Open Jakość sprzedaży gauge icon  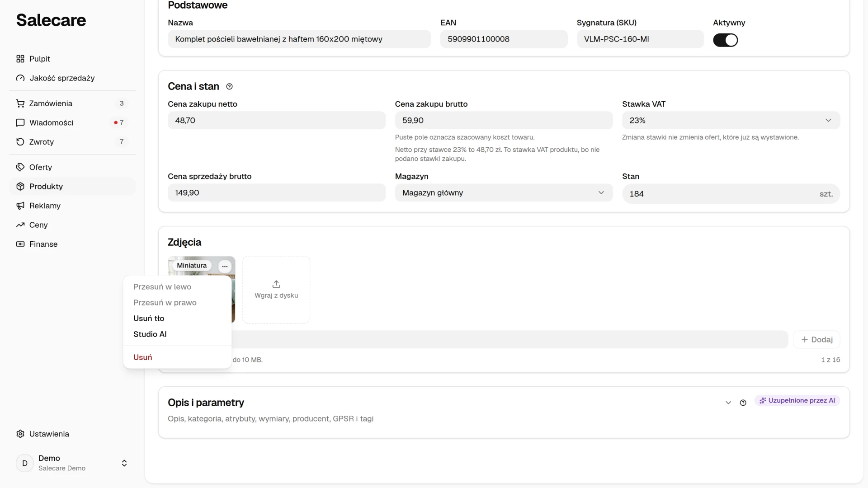[20, 78]
